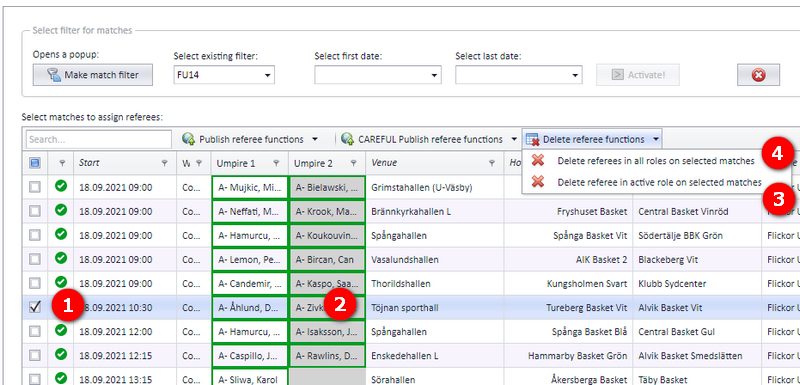Click the filter pin icon in the Venue header
This screenshot has height=385, width=800.
492,163
